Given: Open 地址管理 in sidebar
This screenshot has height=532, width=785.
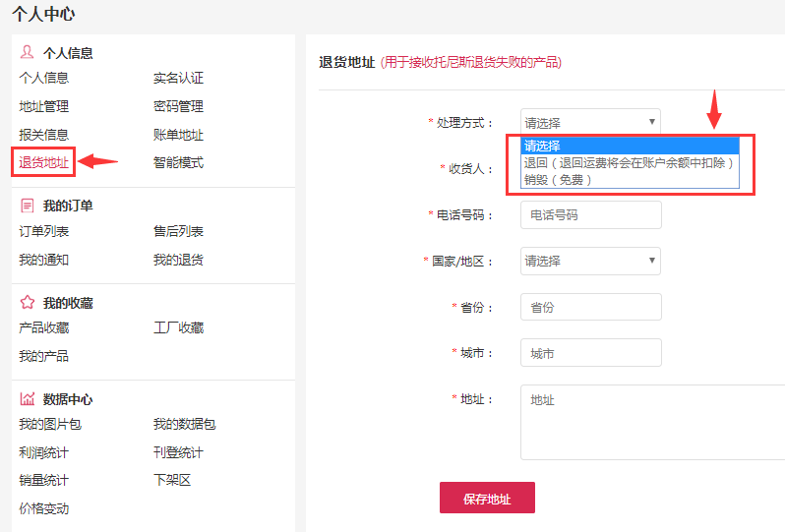Looking at the screenshot, I should pyautogui.click(x=44, y=106).
